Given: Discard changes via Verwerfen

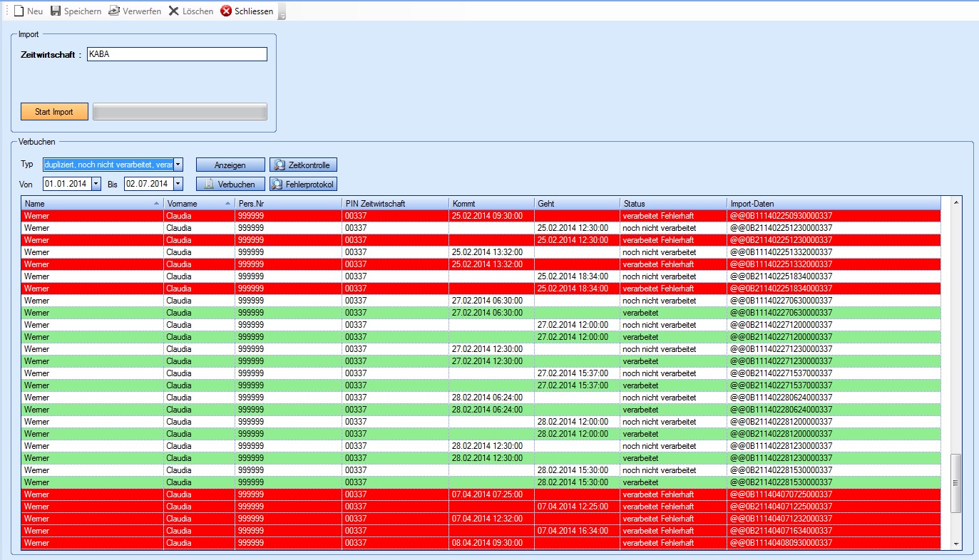Looking at the screenshot, I should 135,11.
